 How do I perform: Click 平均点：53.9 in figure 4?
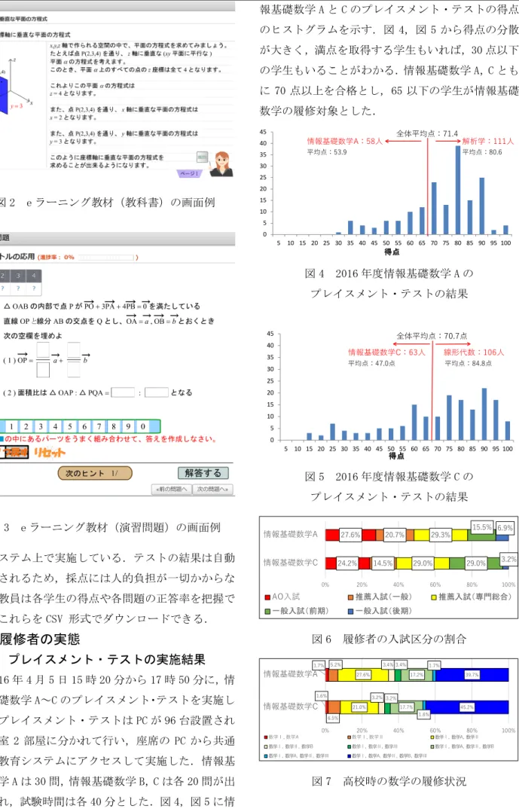click(327, 152)
